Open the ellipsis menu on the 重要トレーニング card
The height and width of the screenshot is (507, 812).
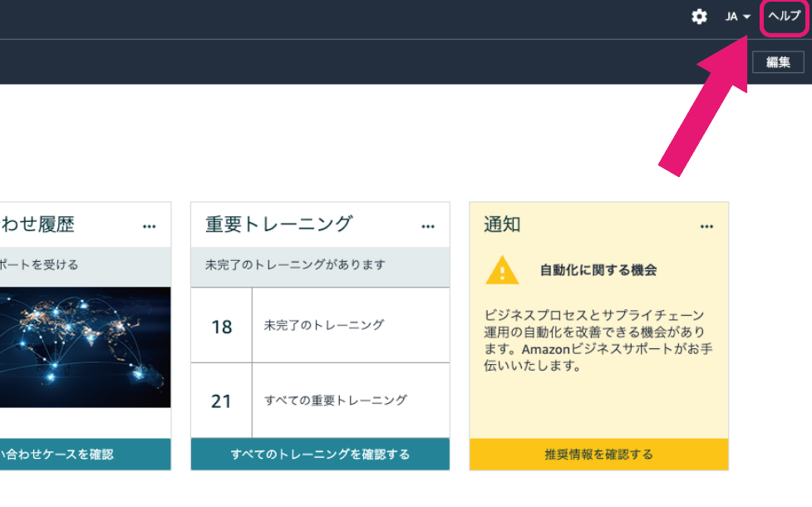point(428,225)
